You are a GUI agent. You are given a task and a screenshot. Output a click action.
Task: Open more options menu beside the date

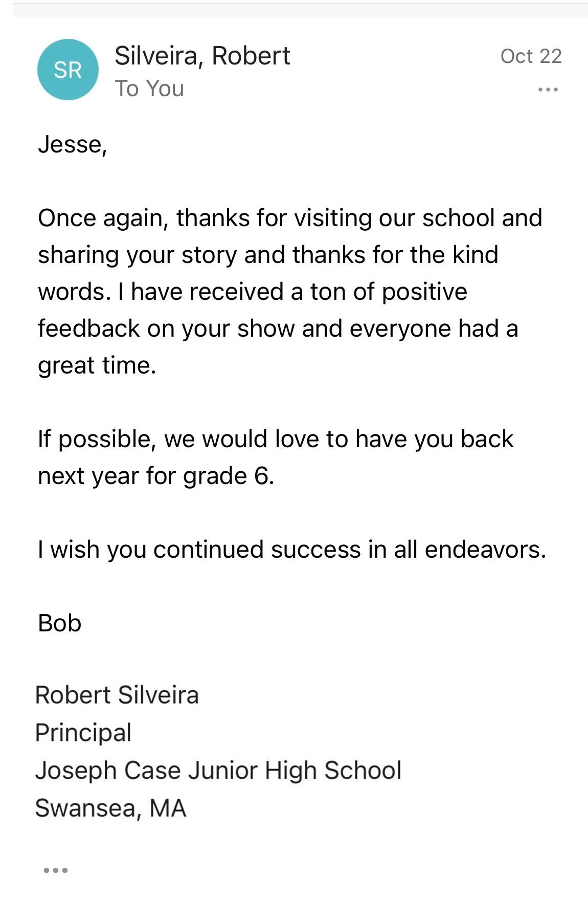point(548,90)
